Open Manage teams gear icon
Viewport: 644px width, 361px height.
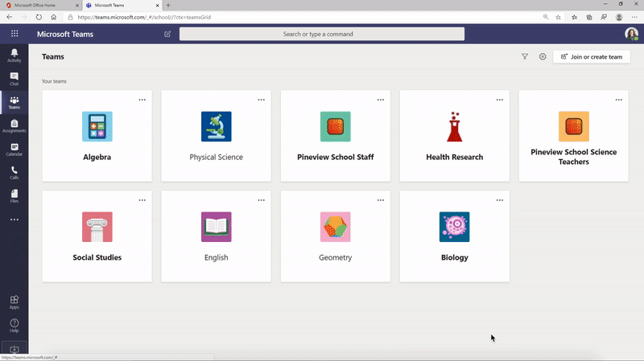tap(543, 57)
